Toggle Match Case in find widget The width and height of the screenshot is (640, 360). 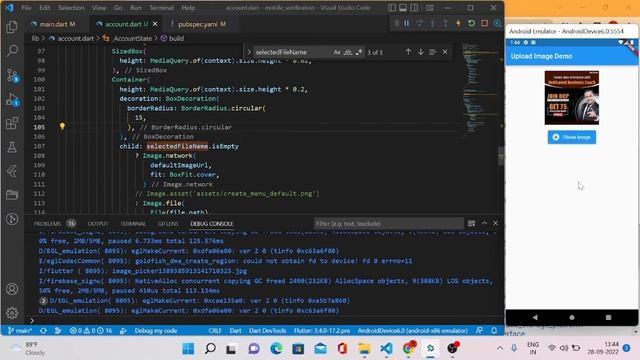(337, 52)
